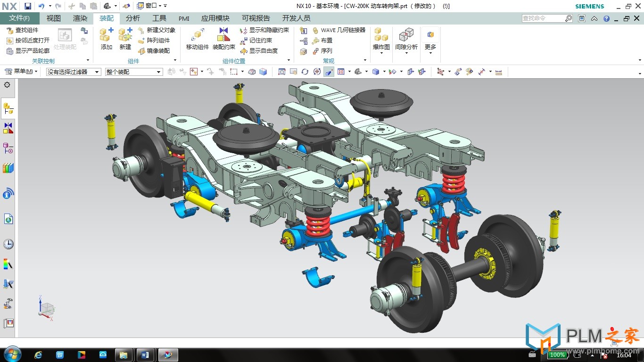Switch to the Application (应用模块) tab
This screenshot has height=362, width=644.
tap(215, 18)
